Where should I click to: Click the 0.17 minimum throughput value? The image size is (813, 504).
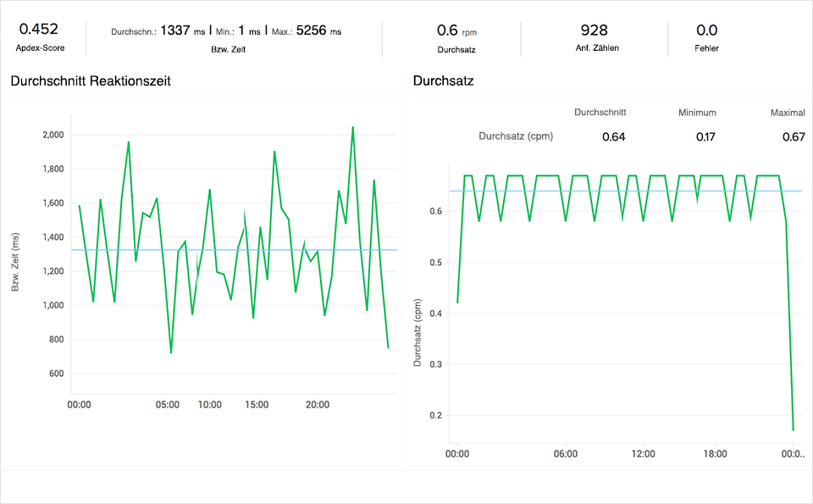[705, 136]
